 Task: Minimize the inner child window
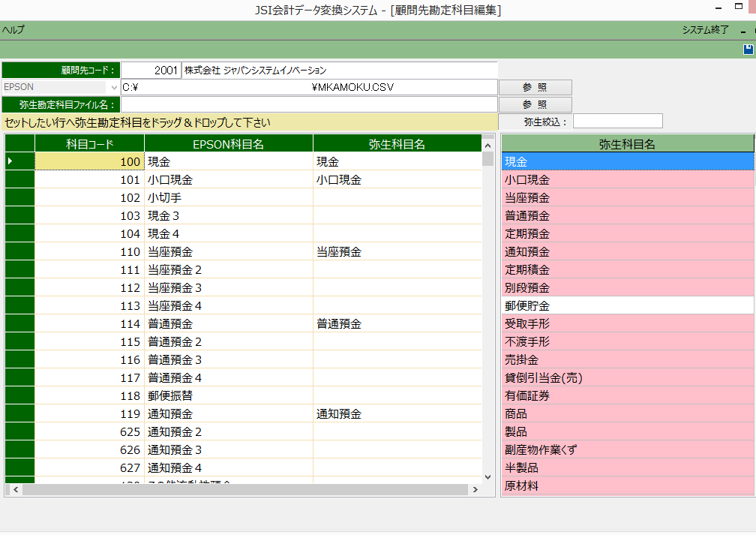tap(742, 31)
